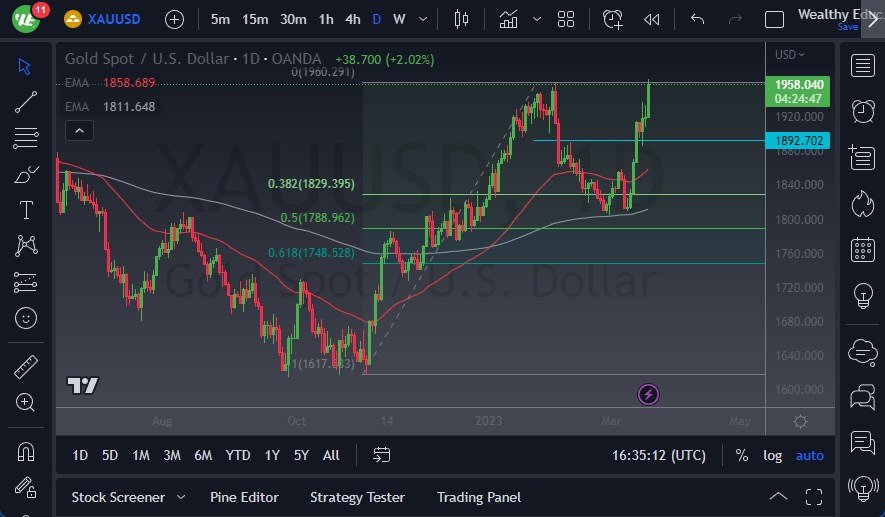Set chart range to 6M
The height and width of the screenshot is (517, 885).
coord(203,455)
